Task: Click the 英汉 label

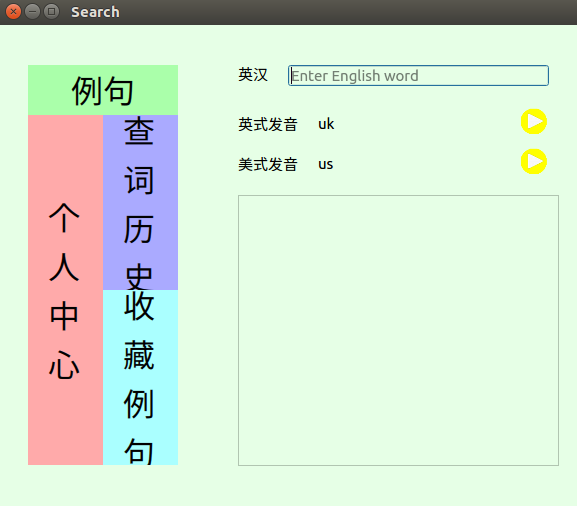Action: [253, 75]
